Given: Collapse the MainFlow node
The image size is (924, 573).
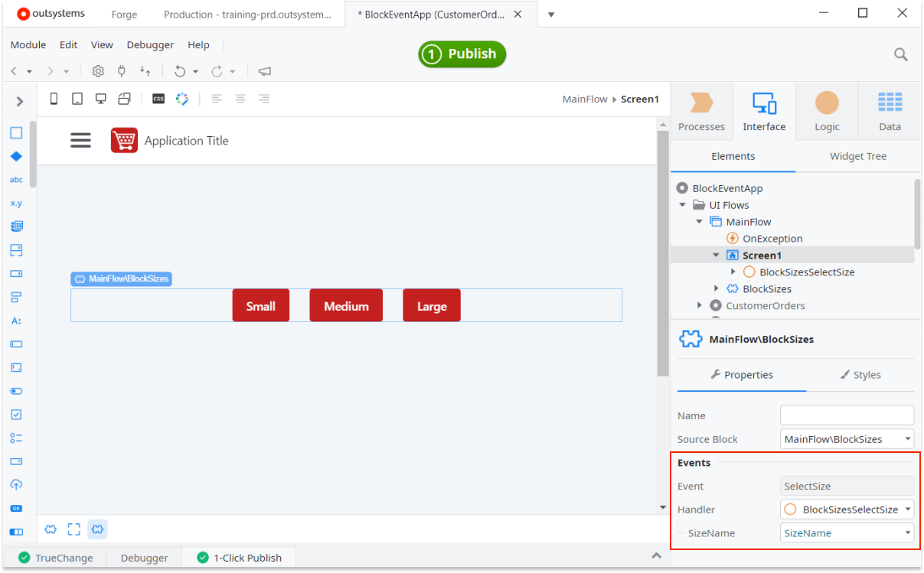Looking at the screenshot, I should click(700, 222).
